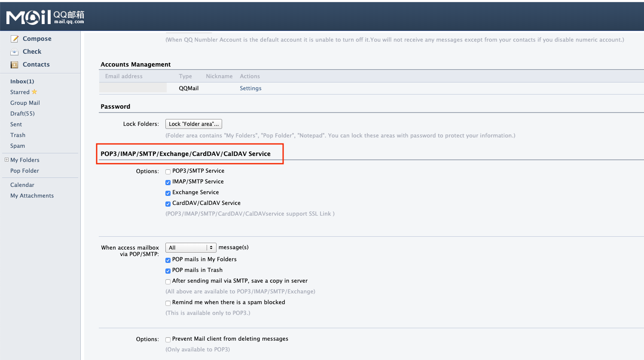This screenshot has height=360, width=644.
Task: Open the Compose link
Action: (x=37, y=39)
